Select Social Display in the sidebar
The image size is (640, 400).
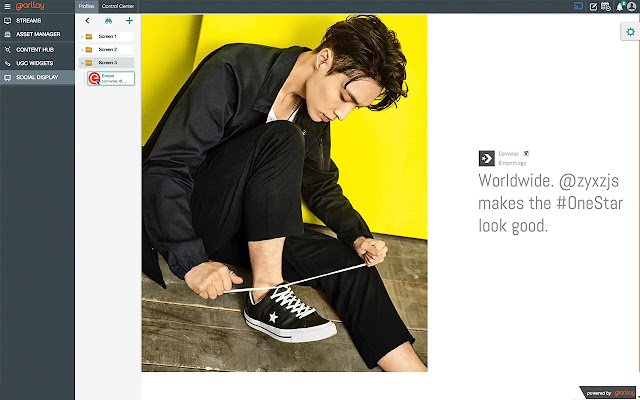[x=37, y=77]
